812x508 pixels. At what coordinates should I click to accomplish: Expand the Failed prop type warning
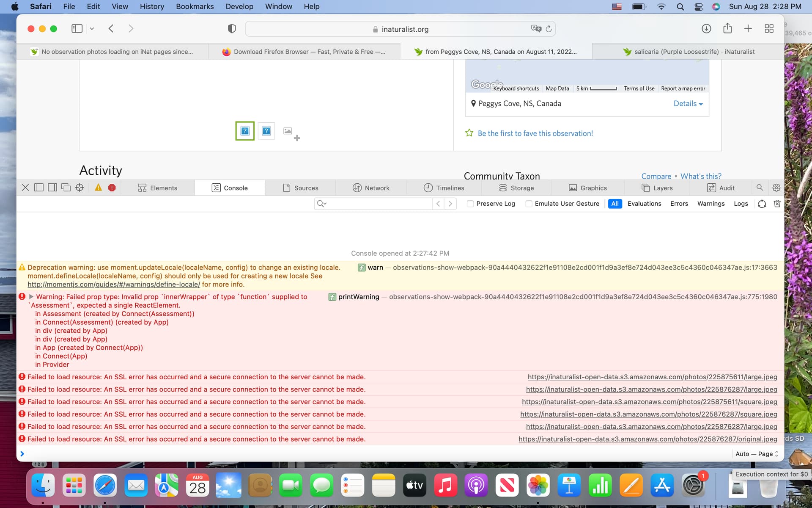31,297
